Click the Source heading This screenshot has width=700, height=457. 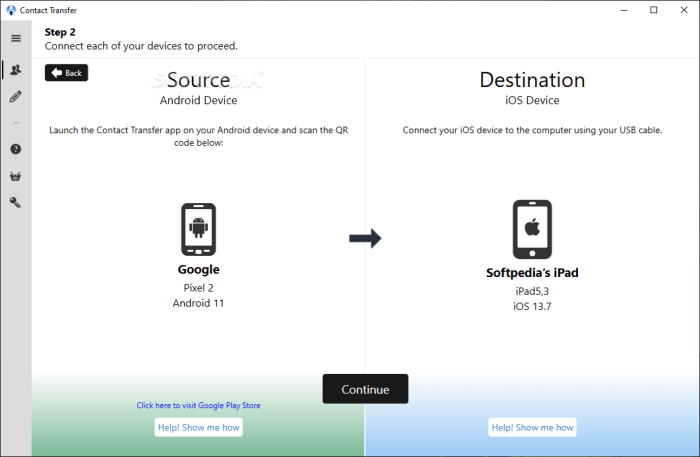(x=198, y=80)
